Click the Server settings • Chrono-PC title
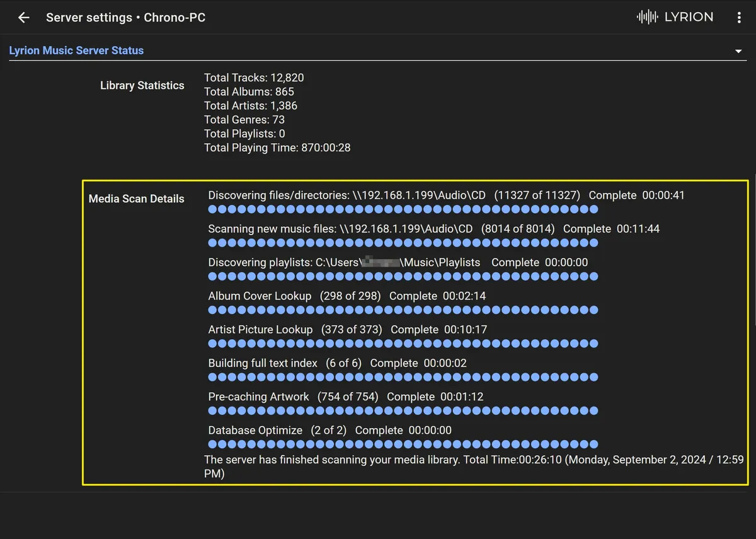The width and height of the screenshot is (756, 539). 126,18
